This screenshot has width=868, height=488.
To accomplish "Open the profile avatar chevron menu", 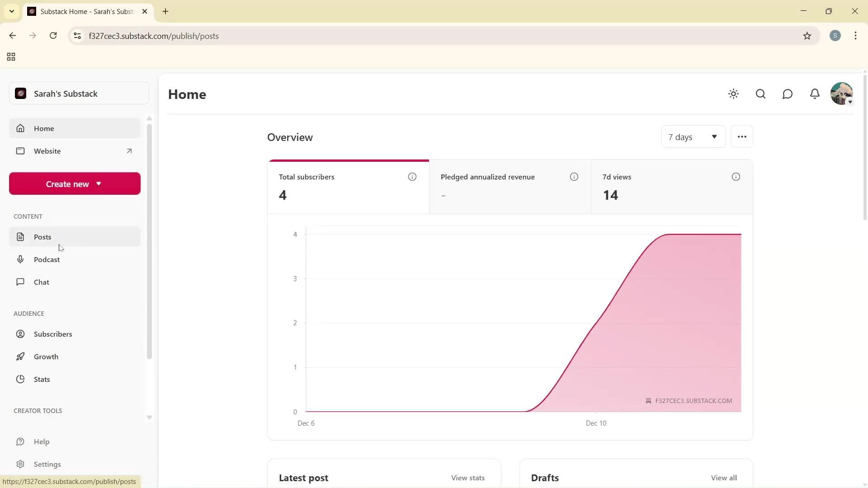I will click(x=850, y=102).
